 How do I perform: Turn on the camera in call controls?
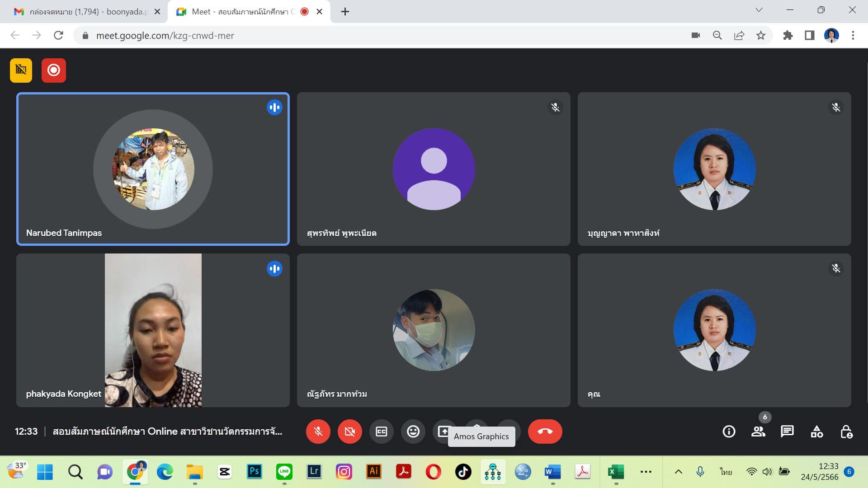click(x=349, y=432)
